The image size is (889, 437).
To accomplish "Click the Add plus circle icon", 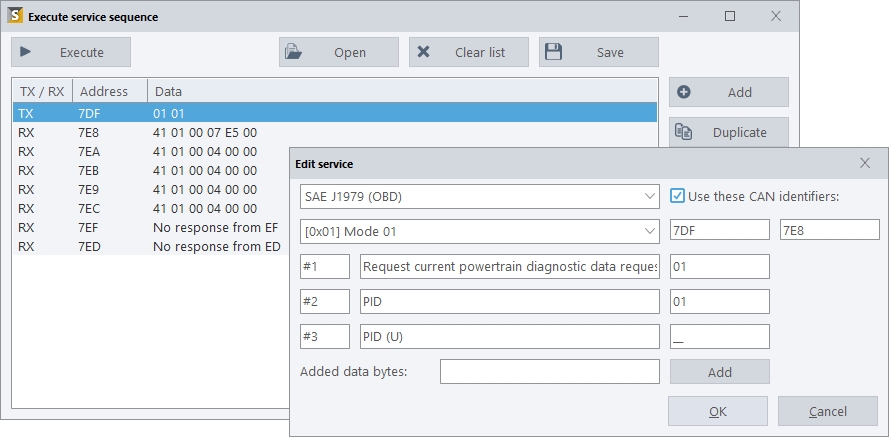I will tap(684, 92).
